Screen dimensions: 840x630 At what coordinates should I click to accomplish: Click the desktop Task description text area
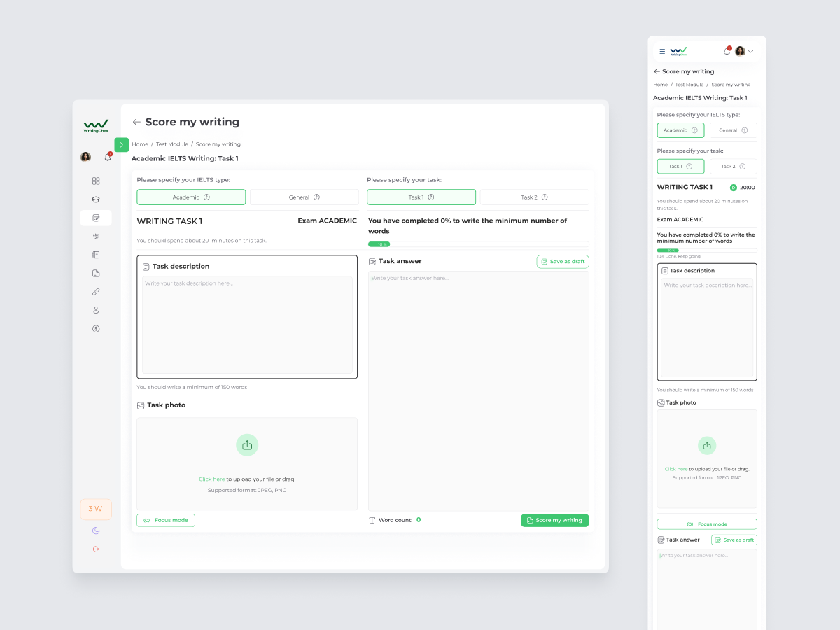click(x=247, y=325)
